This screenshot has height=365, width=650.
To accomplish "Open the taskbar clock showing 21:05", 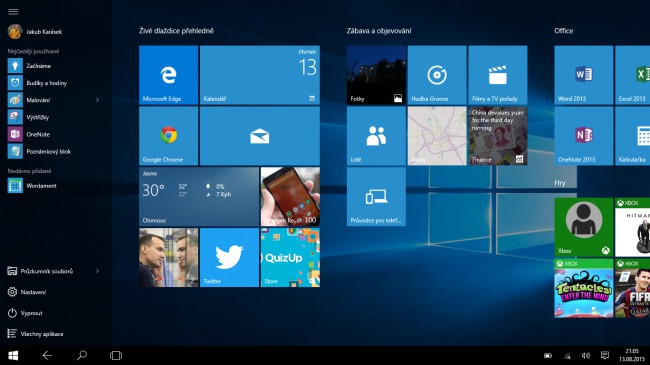I will pyautogui.click(x=632, y=355).
